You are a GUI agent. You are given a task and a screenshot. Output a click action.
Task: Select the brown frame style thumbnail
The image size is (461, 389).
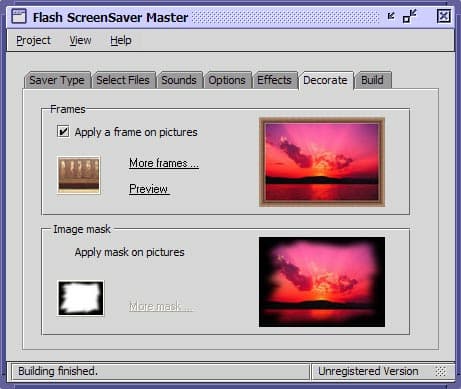tap(79, 175)
